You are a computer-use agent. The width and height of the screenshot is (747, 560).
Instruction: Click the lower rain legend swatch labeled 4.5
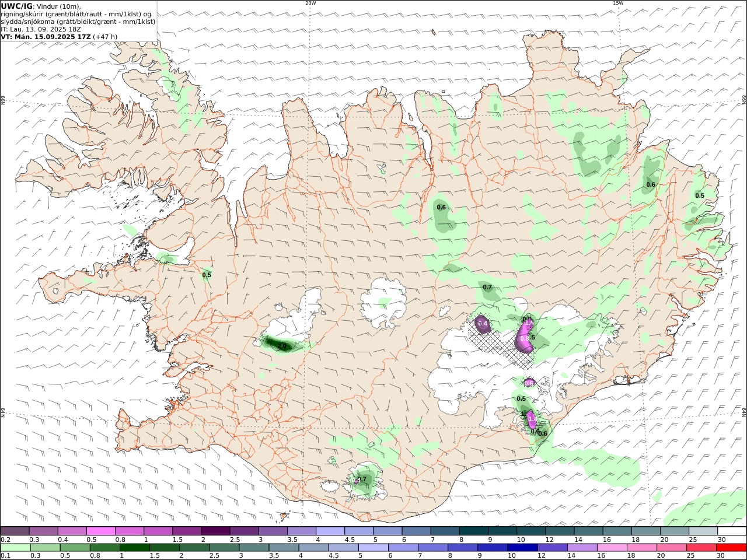coord(343,548)
